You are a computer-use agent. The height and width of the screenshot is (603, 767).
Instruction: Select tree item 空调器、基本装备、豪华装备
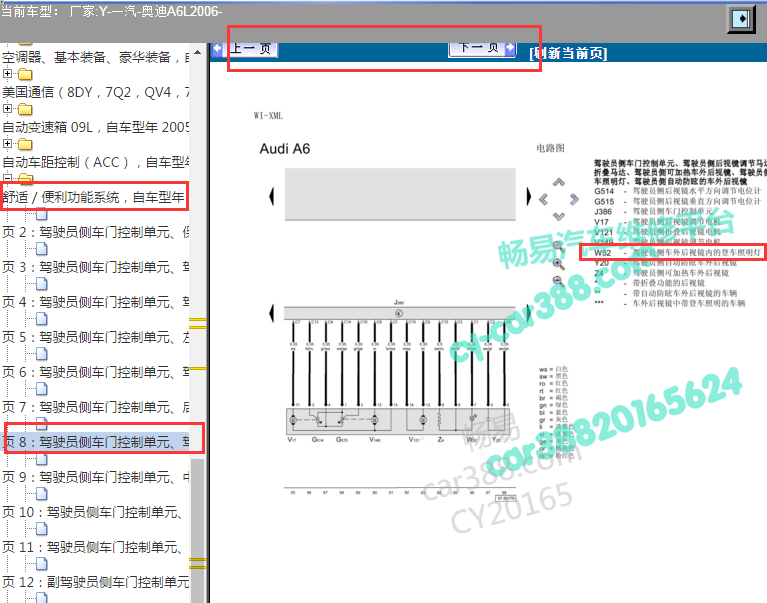pos(95,58)
